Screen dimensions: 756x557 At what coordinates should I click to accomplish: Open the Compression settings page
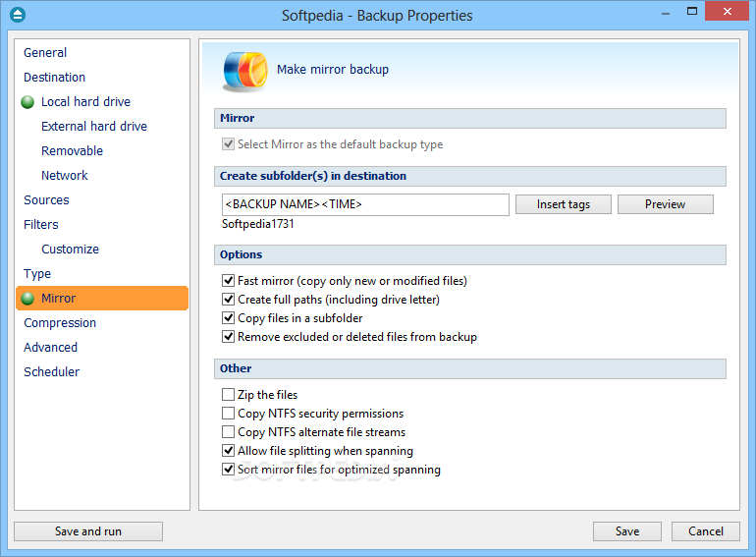(x=60, y=322)
